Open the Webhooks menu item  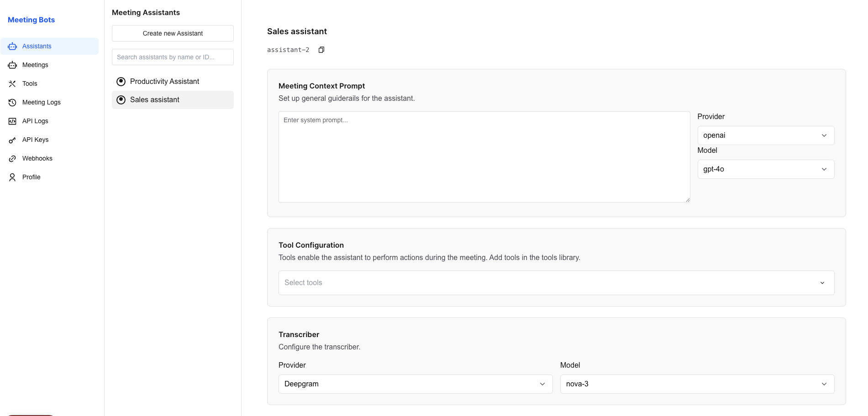coord(37,159)
